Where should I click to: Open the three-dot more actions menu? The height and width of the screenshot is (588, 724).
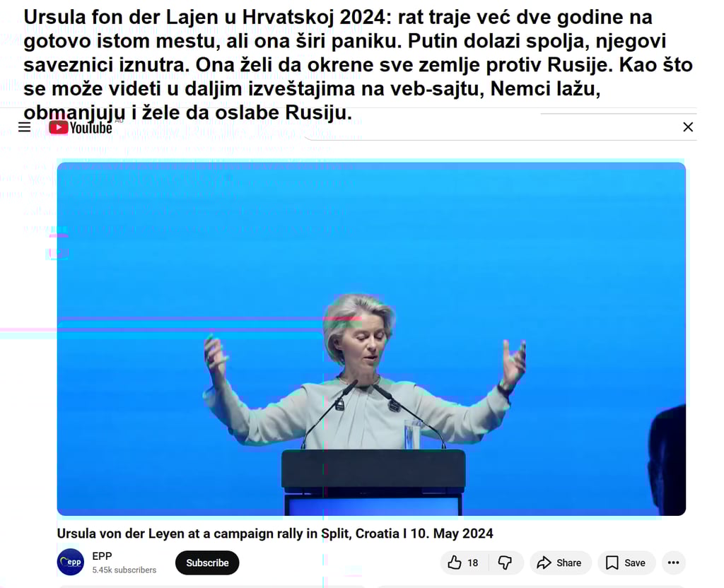tap(673, 563)
